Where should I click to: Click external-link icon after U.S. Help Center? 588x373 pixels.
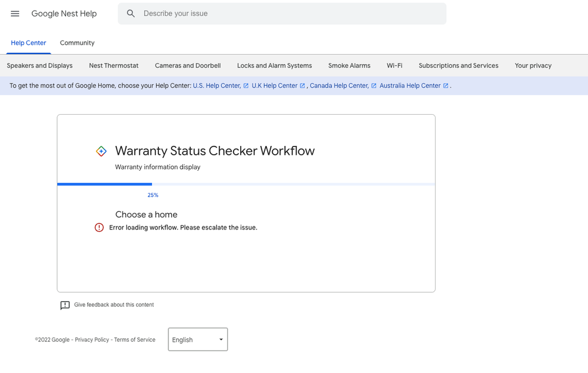click(246, 86)
